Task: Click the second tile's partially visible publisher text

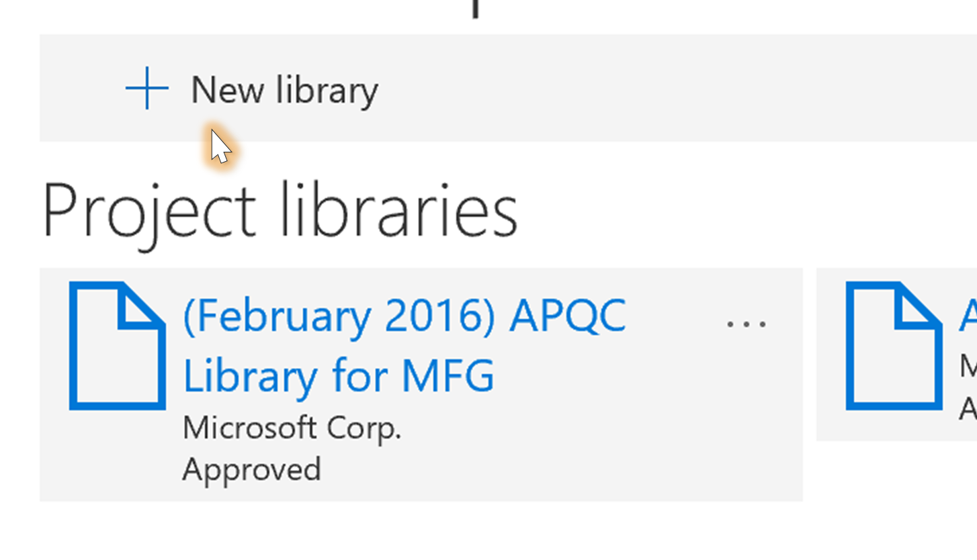Action: coord(968,367)
